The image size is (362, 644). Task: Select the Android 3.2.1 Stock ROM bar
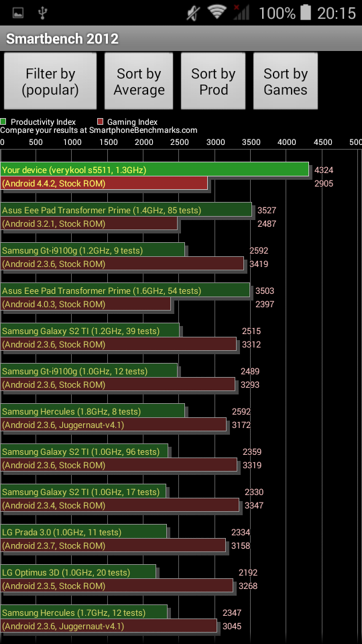89,223
